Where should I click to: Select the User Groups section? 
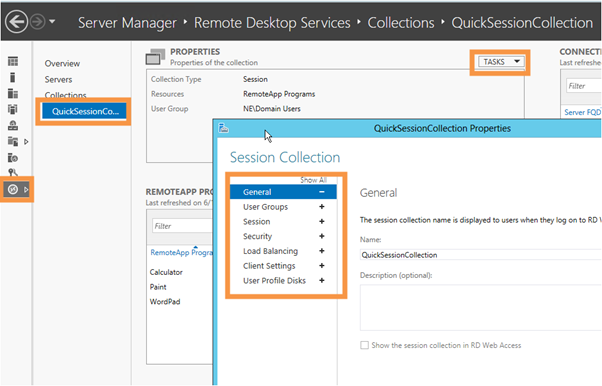point(265,207)
